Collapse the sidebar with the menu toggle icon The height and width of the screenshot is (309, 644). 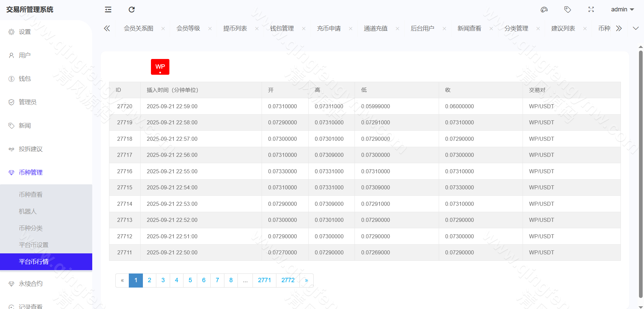coord(108,9)
